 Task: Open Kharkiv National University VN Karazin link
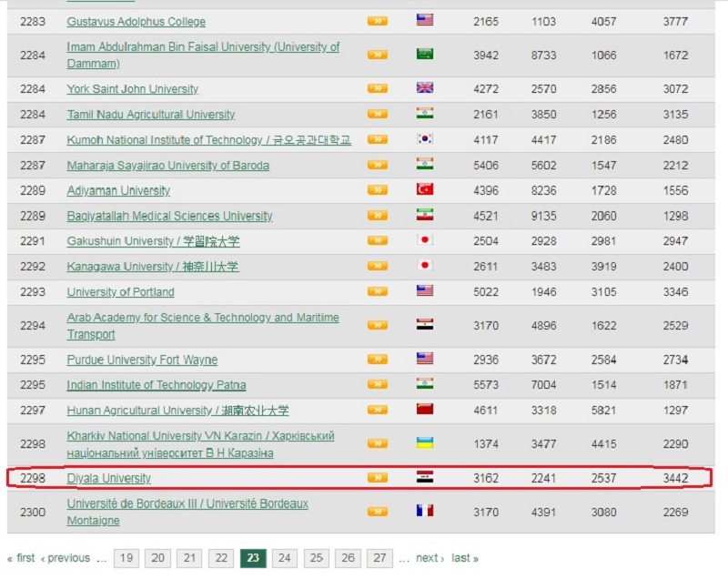point(200,444)
